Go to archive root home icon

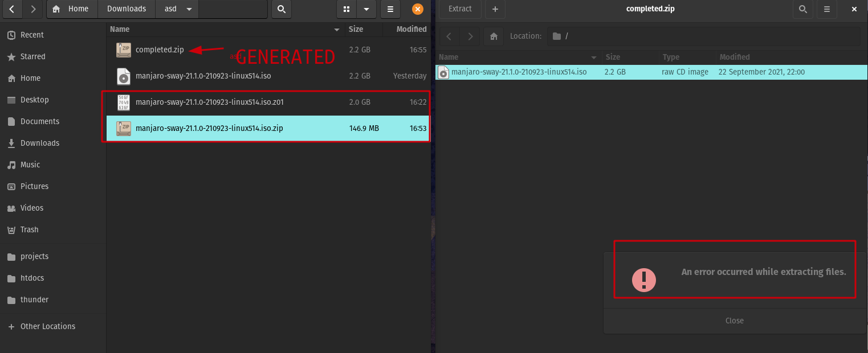494,36
